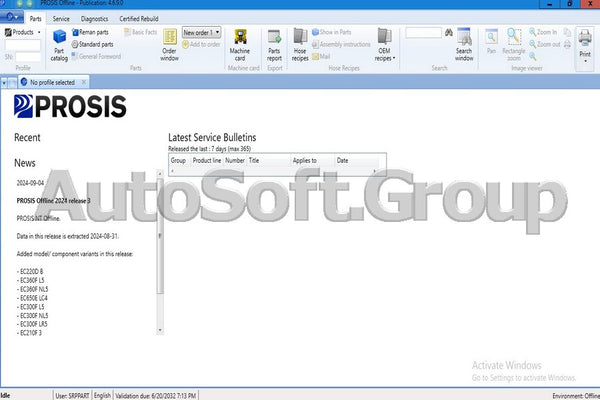Select the No profile selected tab
Screen dimensions: 600x400
coord(52,82)
